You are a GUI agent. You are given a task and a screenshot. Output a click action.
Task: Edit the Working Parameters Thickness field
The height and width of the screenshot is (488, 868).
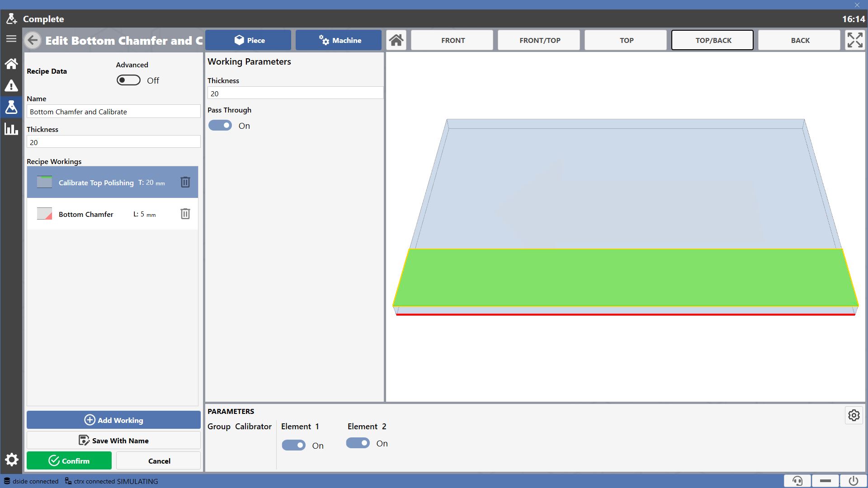point(295,93)
